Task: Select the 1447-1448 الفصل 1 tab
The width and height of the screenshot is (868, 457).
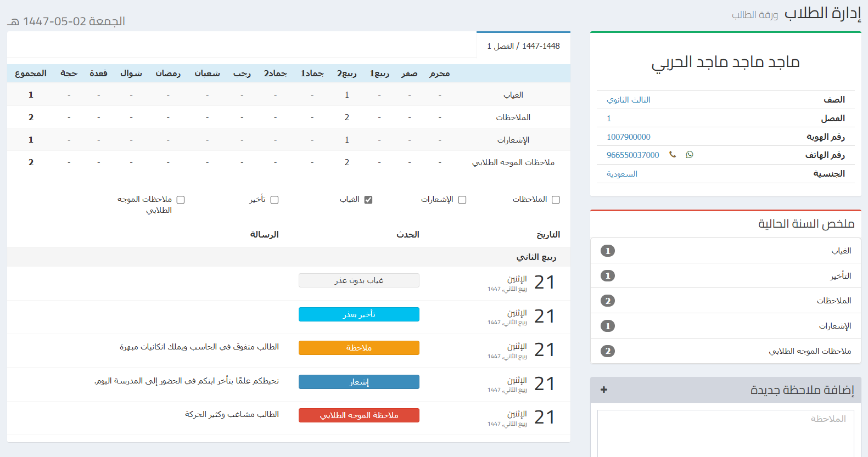Action: (x=523, y=46)
